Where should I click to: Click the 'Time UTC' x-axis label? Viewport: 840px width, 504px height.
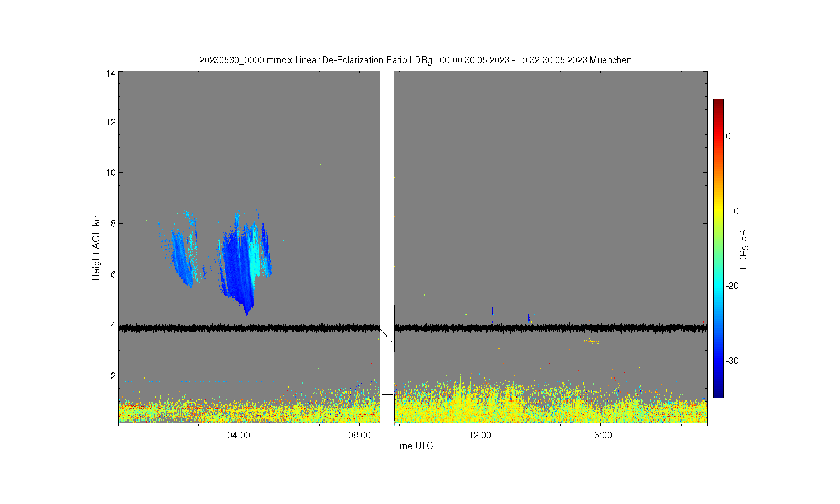[413, 446]
